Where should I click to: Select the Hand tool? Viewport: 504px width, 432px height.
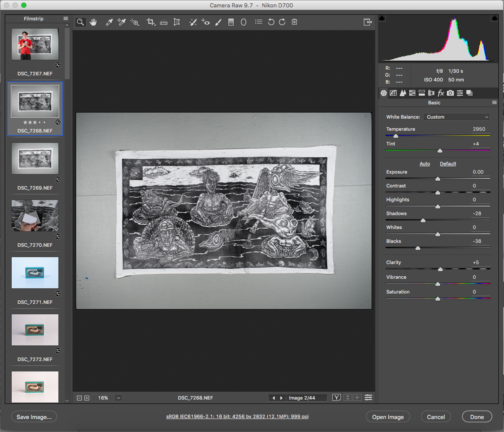coord(93,22)
